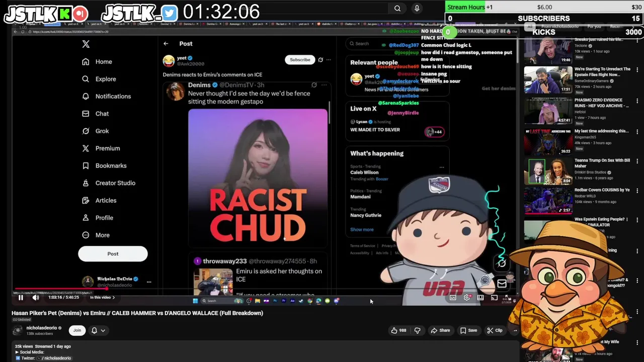Open Bookmarks in the X sidebar
The image size is (644, 362).
[x=104, y=165]
